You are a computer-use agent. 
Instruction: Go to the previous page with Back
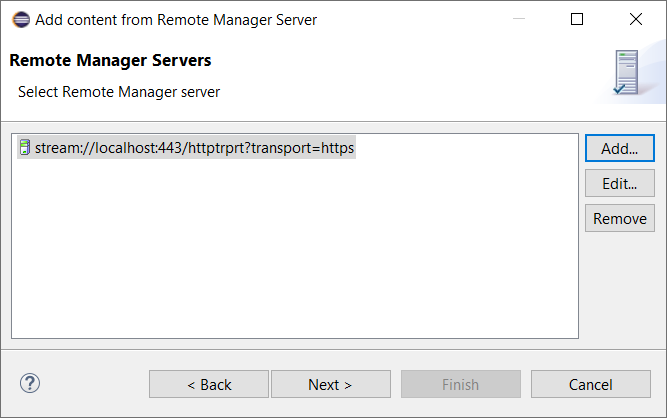point(209,384)
